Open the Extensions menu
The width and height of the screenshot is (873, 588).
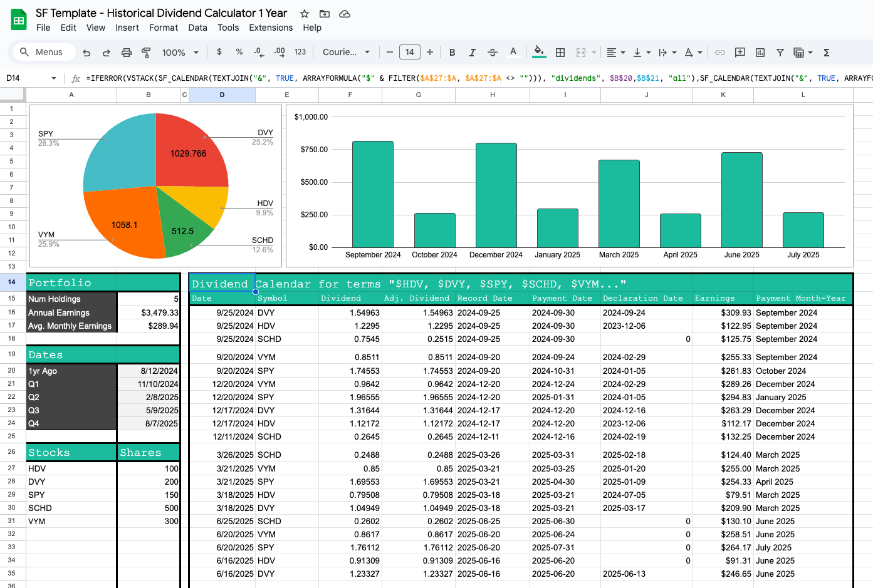[271, 28]
